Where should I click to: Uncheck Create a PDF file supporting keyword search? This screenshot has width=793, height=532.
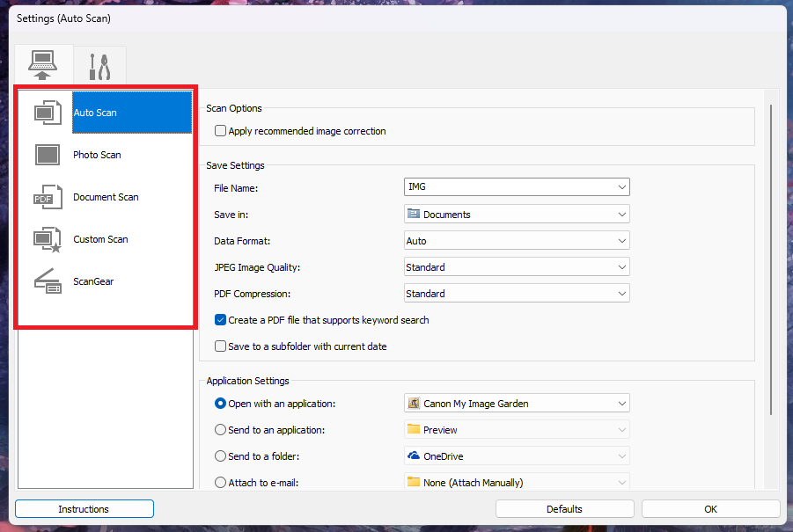pyautogui.click(x=221, y=320)
